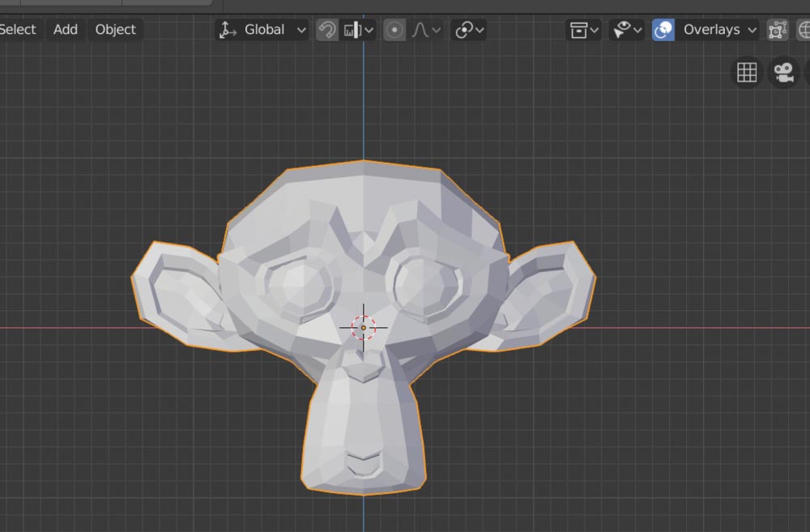The width and height of the screenshot is (810, 532).
Task: Open the Select menu
Action: (x=18, y=29)
